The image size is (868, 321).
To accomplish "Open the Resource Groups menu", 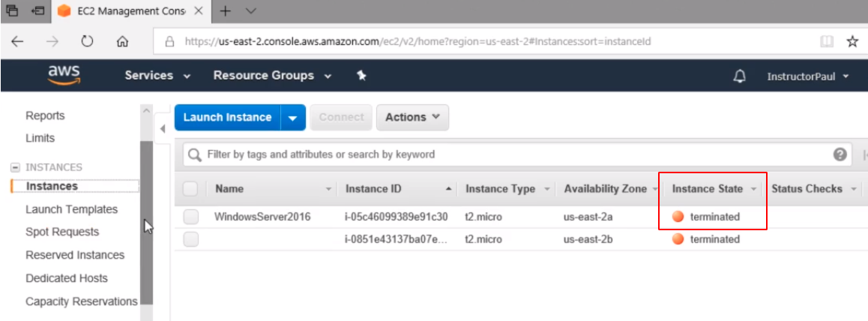I will pos(272,76).
